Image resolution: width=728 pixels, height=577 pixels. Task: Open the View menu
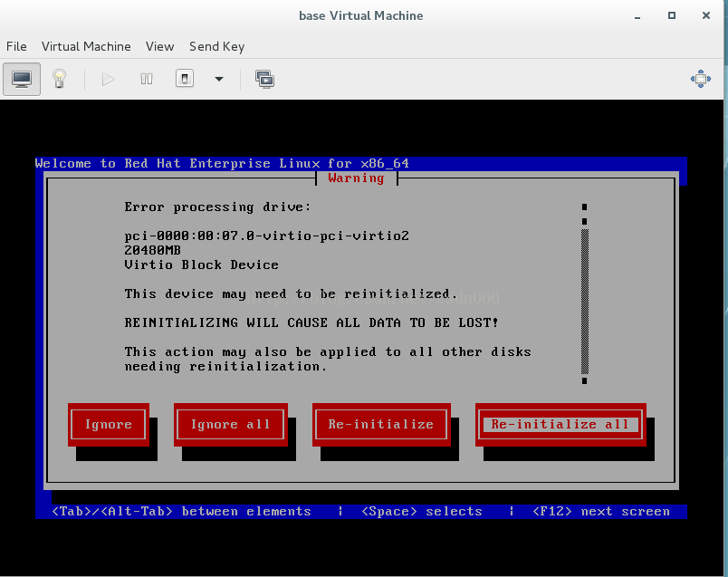(159, 46)
